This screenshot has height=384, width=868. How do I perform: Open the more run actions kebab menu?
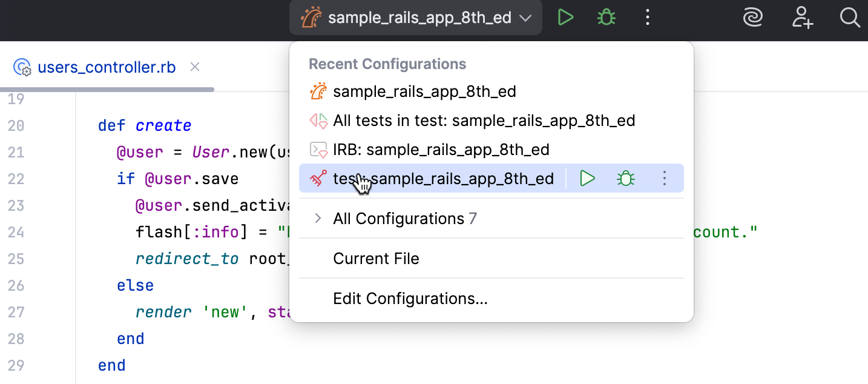[647, 17]
